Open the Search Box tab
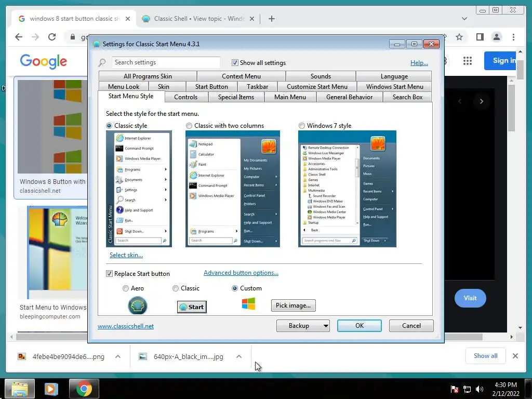 tap(407, 97)
